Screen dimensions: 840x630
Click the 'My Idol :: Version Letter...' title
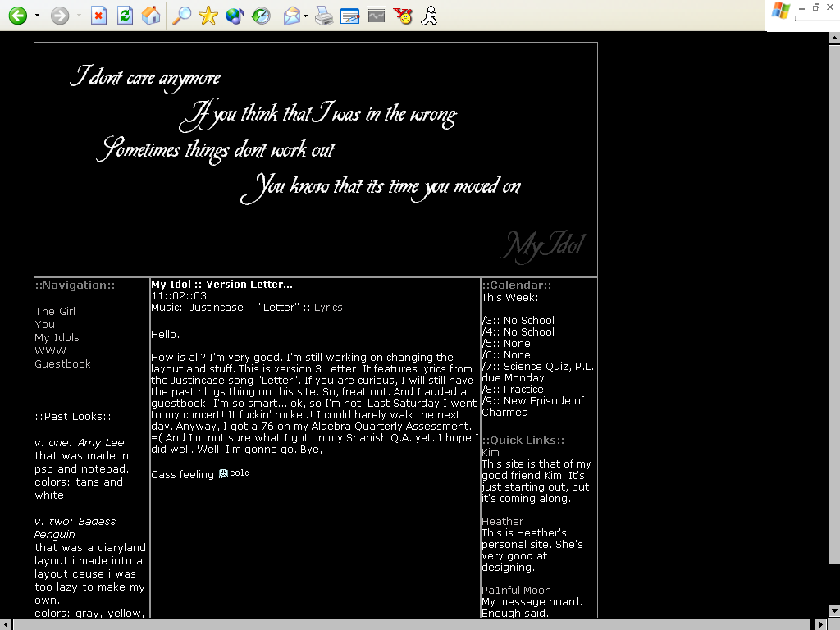[221, 285]
